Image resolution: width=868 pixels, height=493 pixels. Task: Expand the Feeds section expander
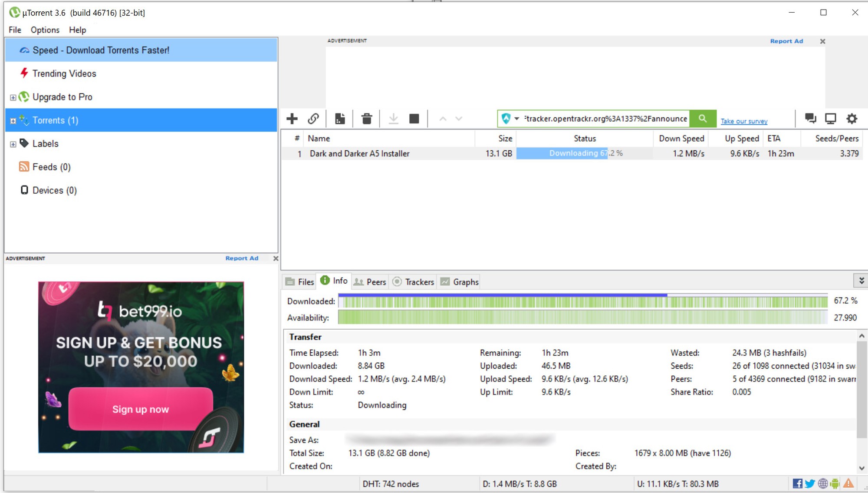click(x=13, y=167)
